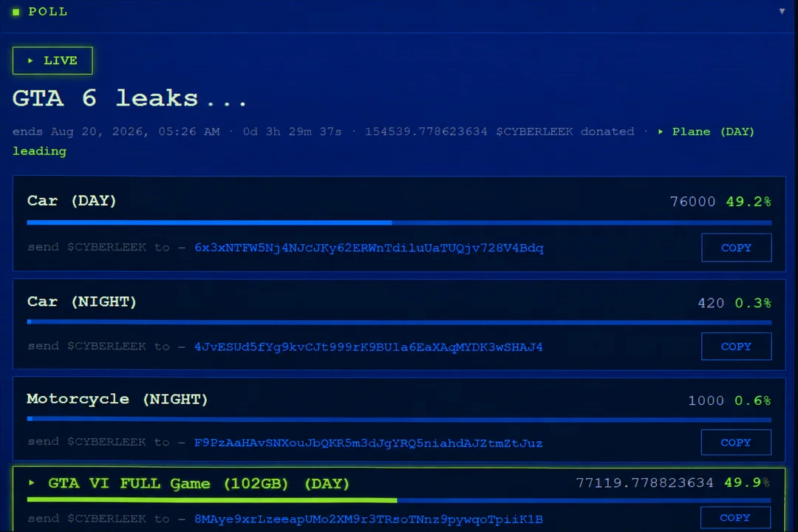Click the play arrow inside LIVE button
This screenshot has height=532, width=798.
(30, 61)
